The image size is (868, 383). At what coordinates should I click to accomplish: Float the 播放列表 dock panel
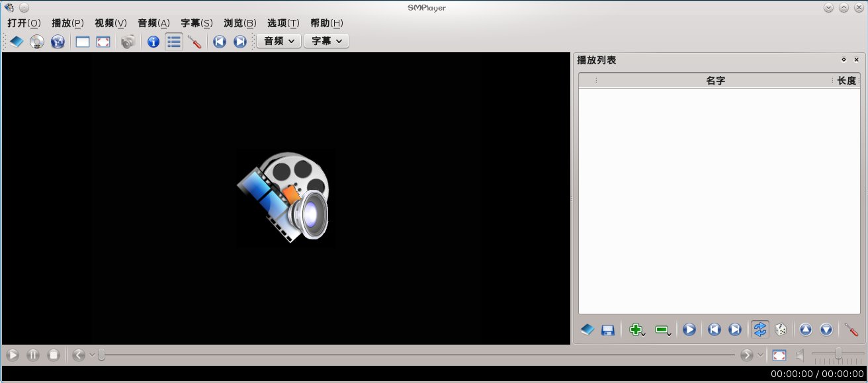point(844,60)
